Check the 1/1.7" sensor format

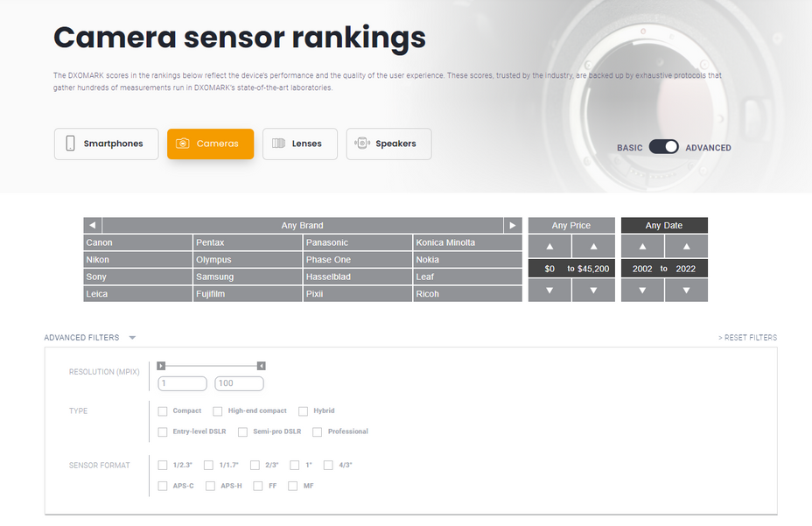click(x=208, y=466)
